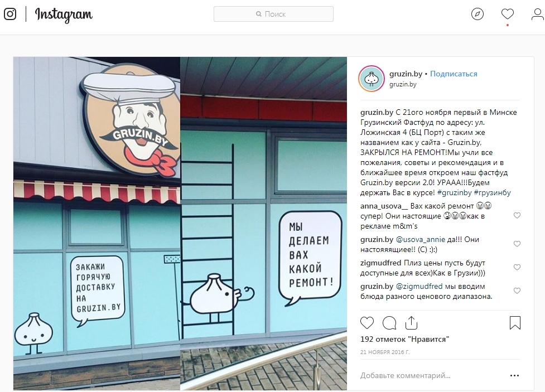The height and width of the screenshot is (392, 545).
Task: Save post with bookmark icon
Action: click(x=515, y=323)
